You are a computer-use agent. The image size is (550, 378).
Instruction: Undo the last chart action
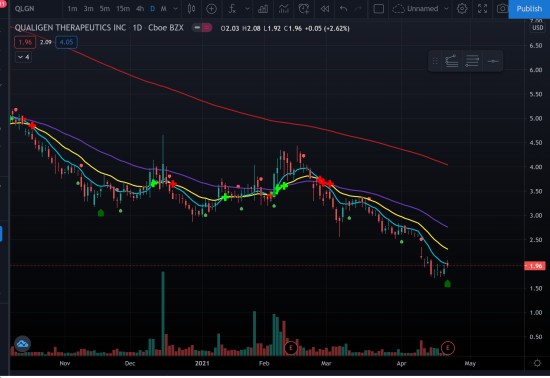343,9
